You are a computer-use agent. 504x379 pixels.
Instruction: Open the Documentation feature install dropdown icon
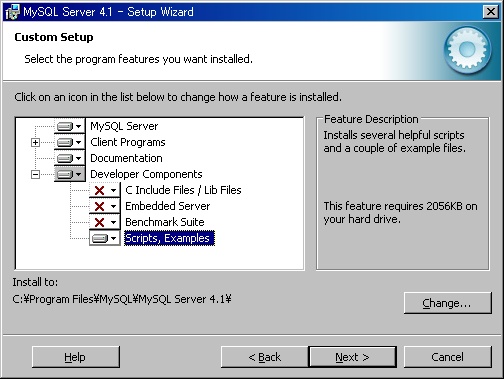pyautogui.click(x=70, y=158)
